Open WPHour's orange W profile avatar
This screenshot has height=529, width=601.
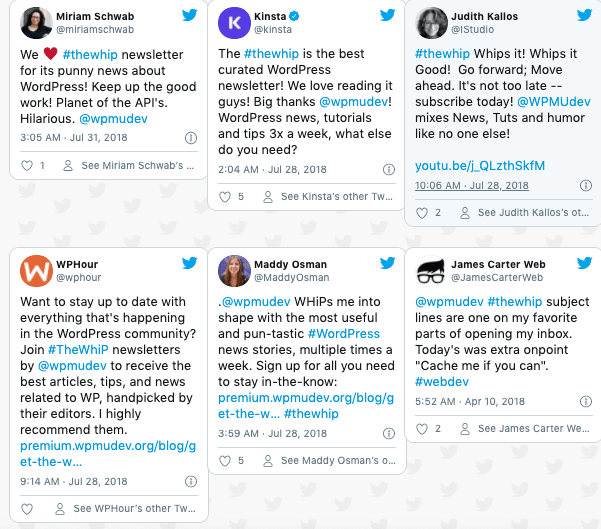(x=36, y=269)
